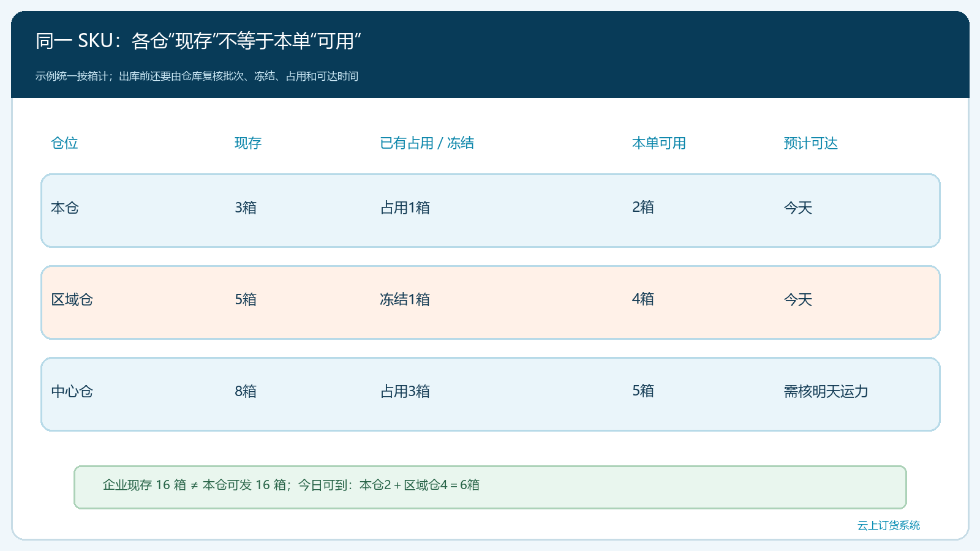Click the green summary note about 企业现存 16 箱

point(490,487)
